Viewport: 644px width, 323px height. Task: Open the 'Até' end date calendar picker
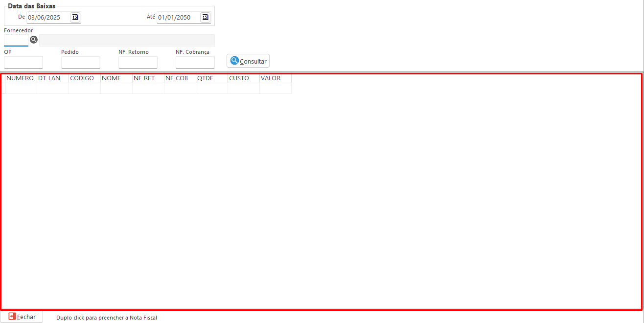tap(205, 17)
